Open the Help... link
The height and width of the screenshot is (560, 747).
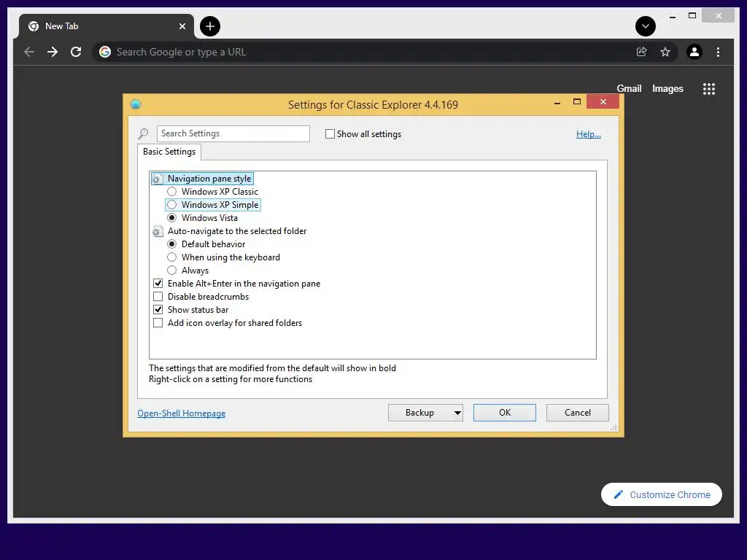589,134
